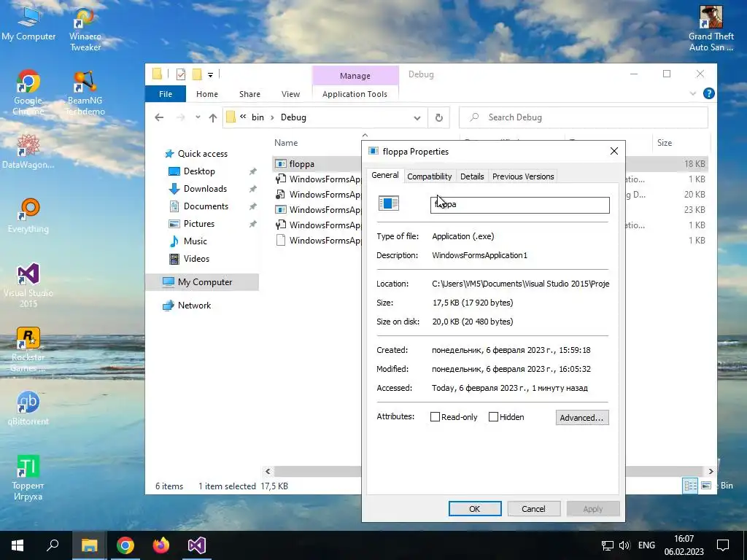Switch to File Explorer on taskbar
The height and width of the screenshot is (560, 747).
pos(89,545)
